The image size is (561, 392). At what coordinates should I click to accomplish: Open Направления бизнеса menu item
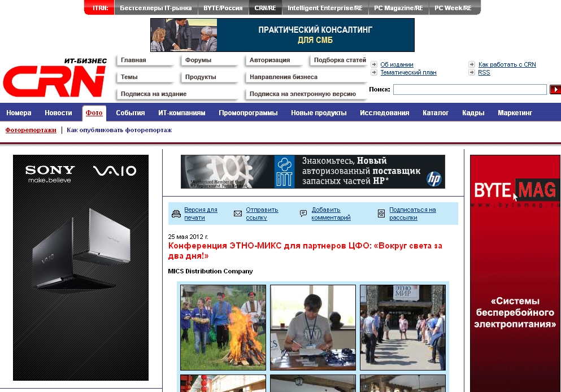(x=306, y=77)
